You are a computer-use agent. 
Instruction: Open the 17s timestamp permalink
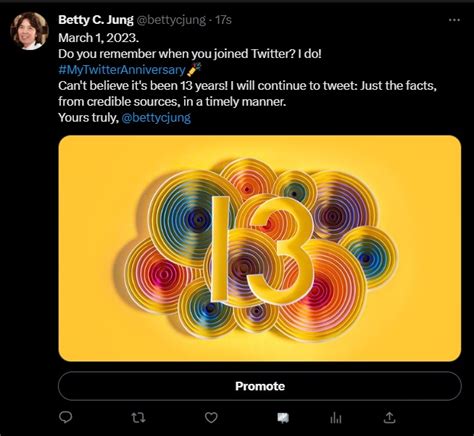223,20
